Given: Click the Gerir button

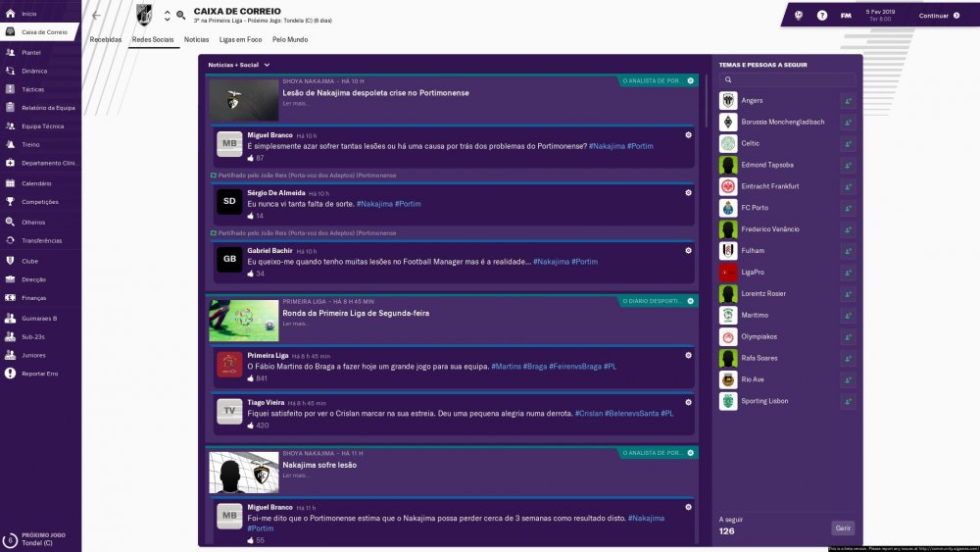Looking at the screenshot, I should (x=843, y=528).
